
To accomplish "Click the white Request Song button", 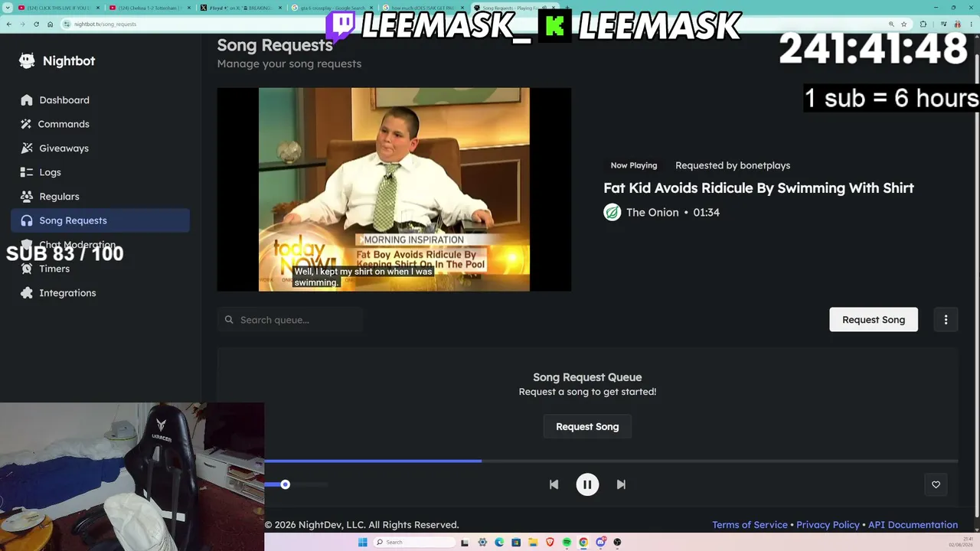I will (x=874, y=320).
